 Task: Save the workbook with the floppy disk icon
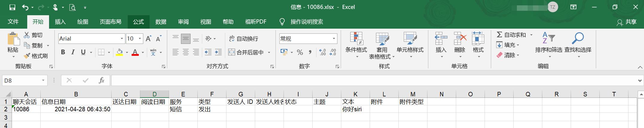12,7
